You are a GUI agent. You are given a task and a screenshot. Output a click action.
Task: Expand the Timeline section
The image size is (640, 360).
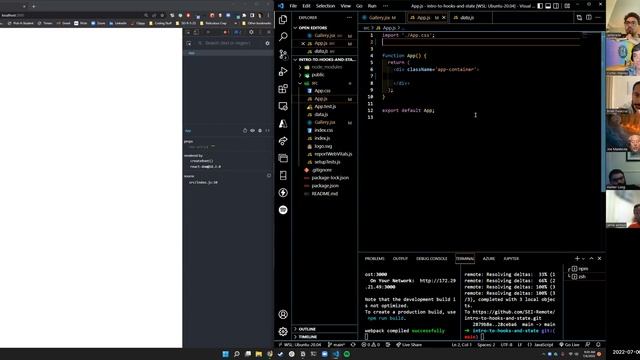coord(306,337)
